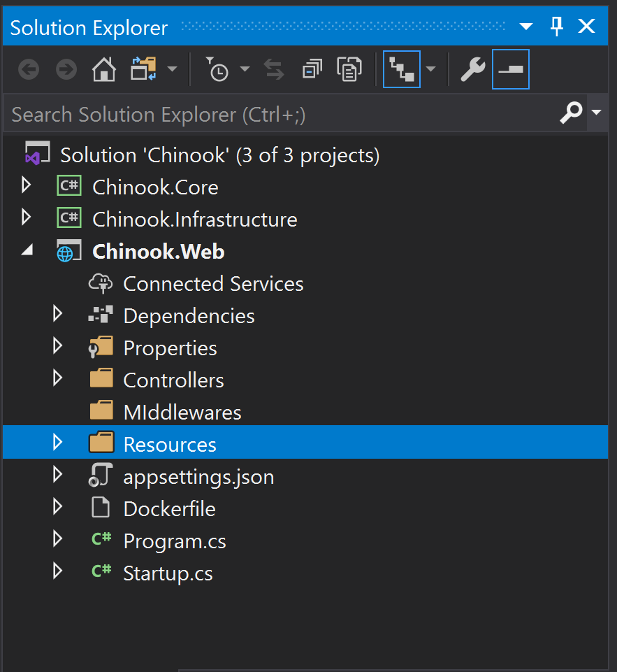Select the Controllers folder

pos(173,380)
